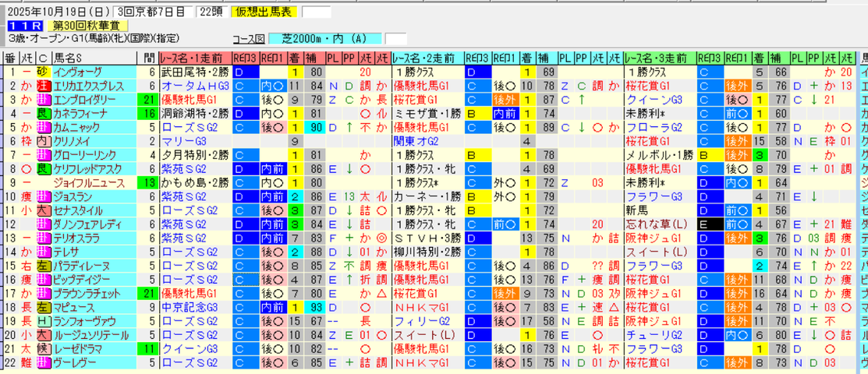Click the red 注 badge beside エリカエクスプレス
The width and height of the screenshot is (868, 374).
(43, 85)
